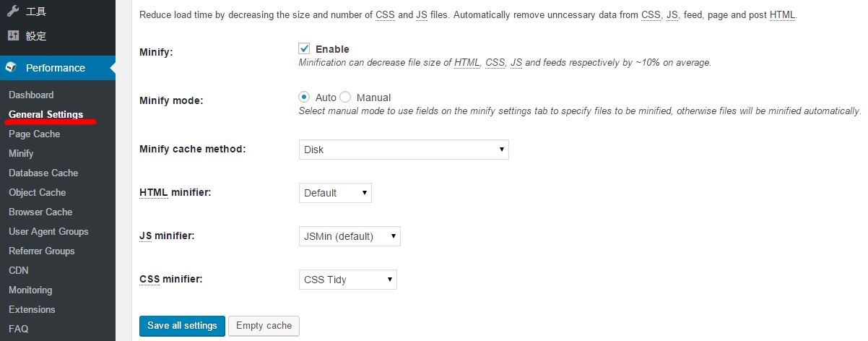
Task: Click the wrench icon beside 工具
Action: pos(12,12)
